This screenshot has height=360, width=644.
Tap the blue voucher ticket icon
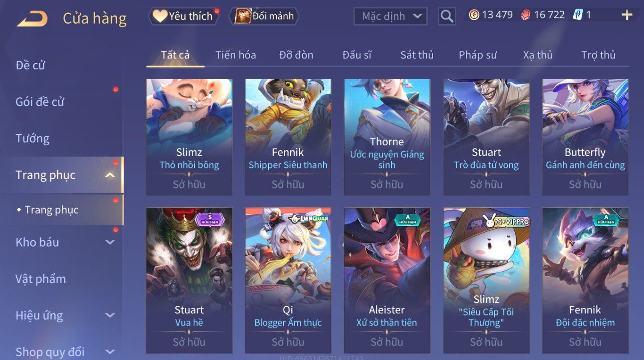578,15
